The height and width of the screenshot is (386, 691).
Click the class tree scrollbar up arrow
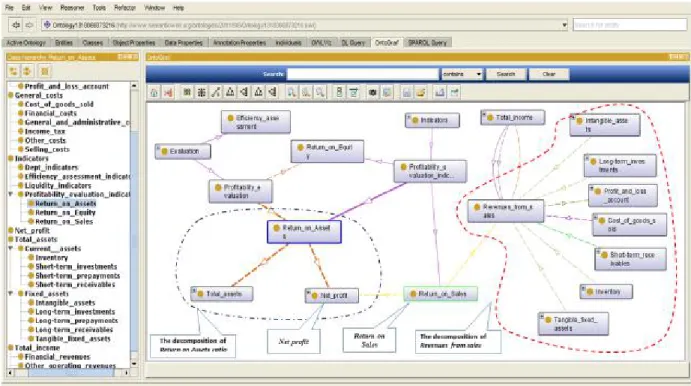(x=134, y=85)
